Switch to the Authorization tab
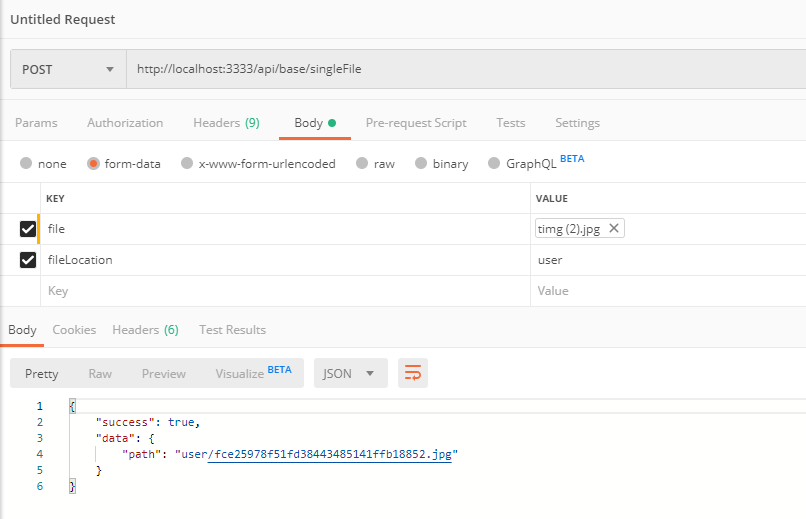 point(125,123)
